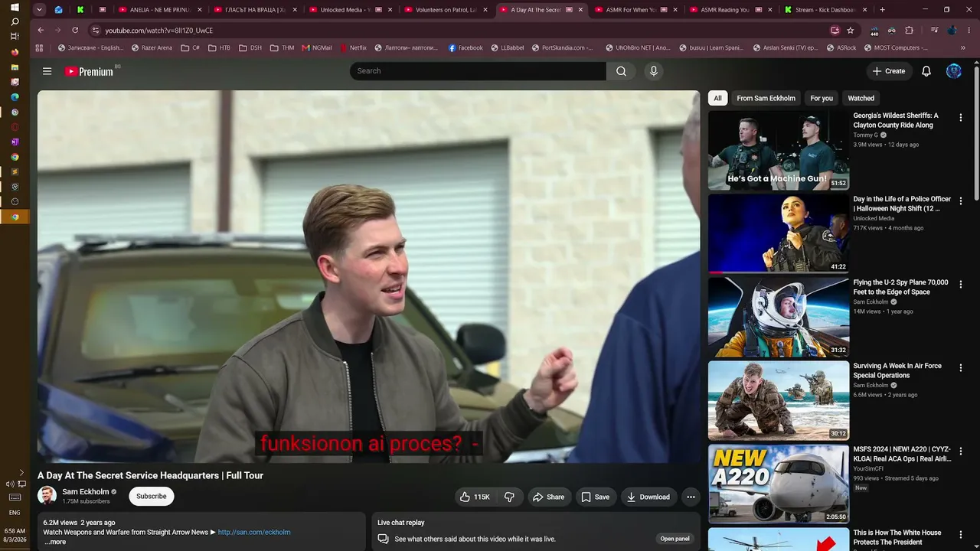Viewport: 980px width, 551px height.
Task: Open the HTB bookmarks folder
Action: 219,47
